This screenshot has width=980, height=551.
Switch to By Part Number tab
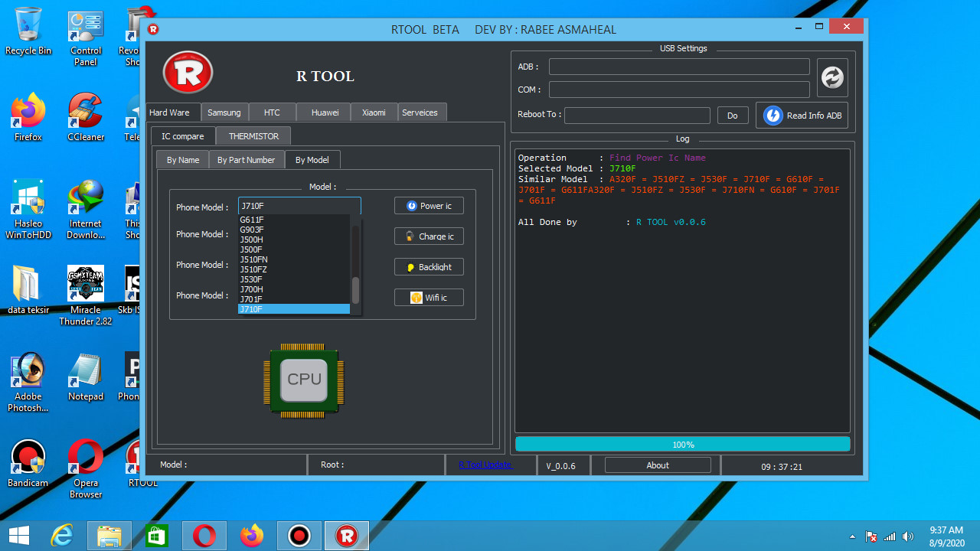pyautogui.click(x=246, y=160)
